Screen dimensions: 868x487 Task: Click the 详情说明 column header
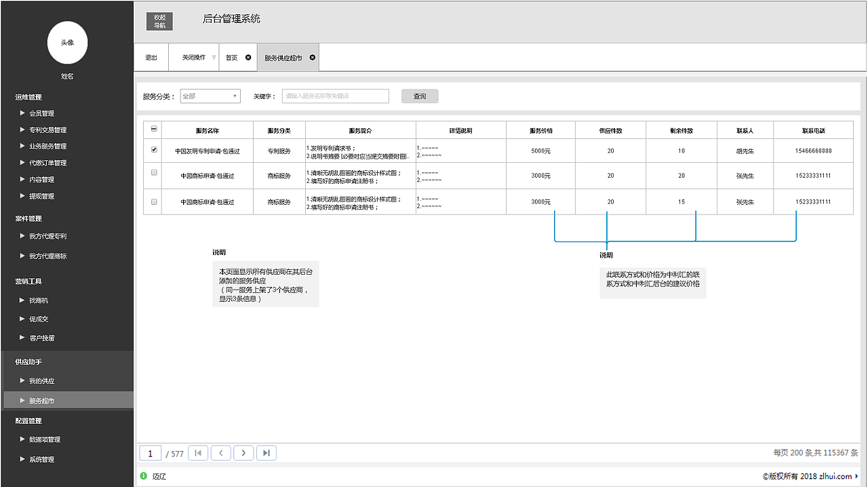(461, 130)
